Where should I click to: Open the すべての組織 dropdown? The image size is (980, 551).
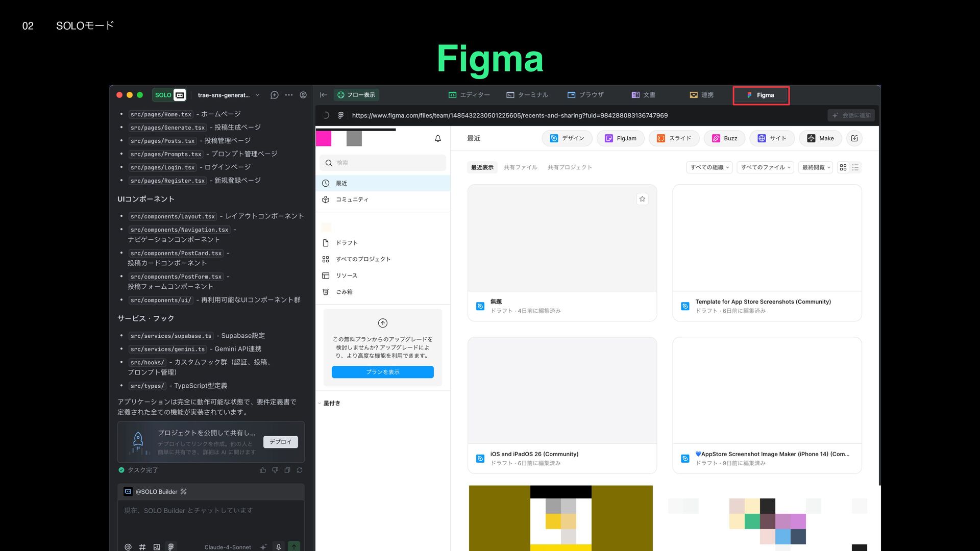pos(709,167)
